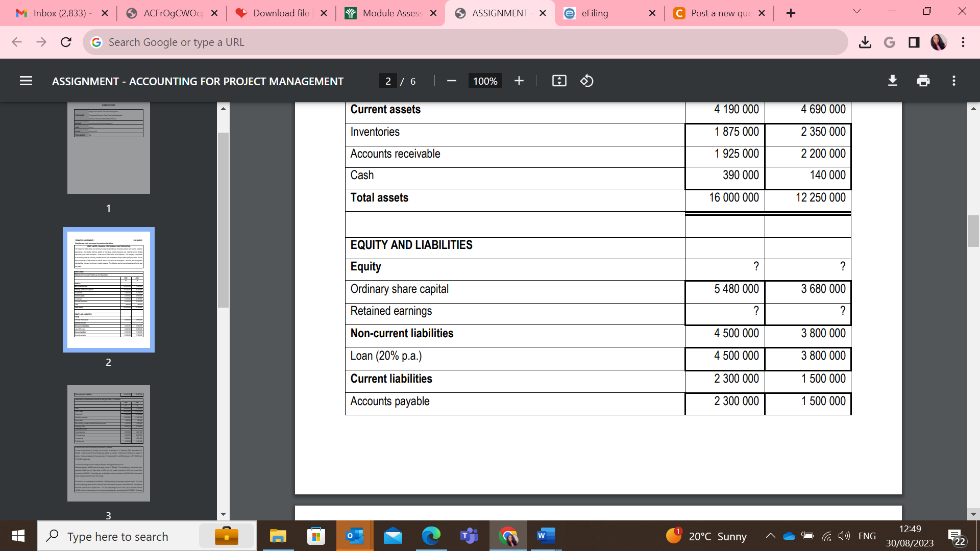Open Chrome downloads icon

(x=865, y=42)
